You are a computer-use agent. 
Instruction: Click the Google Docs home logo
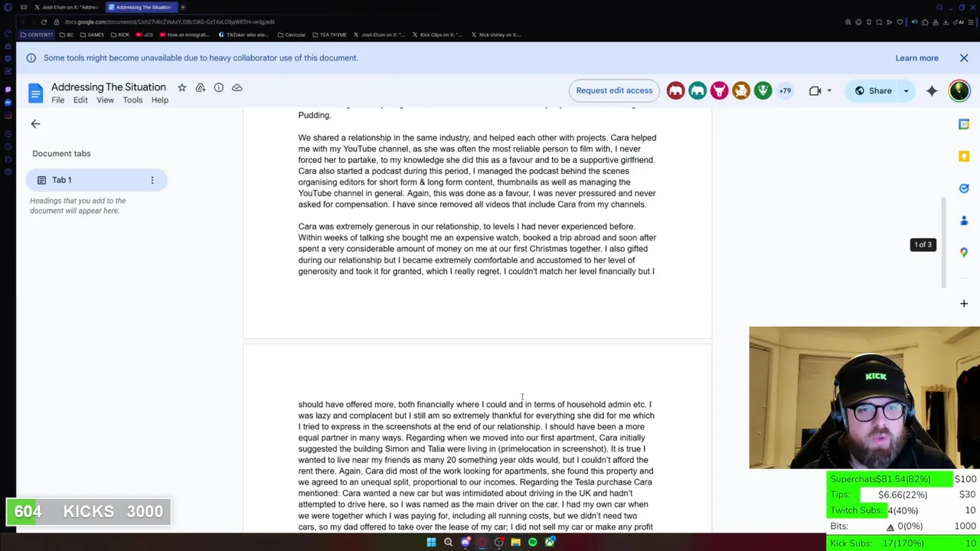(x=35, y=93)
